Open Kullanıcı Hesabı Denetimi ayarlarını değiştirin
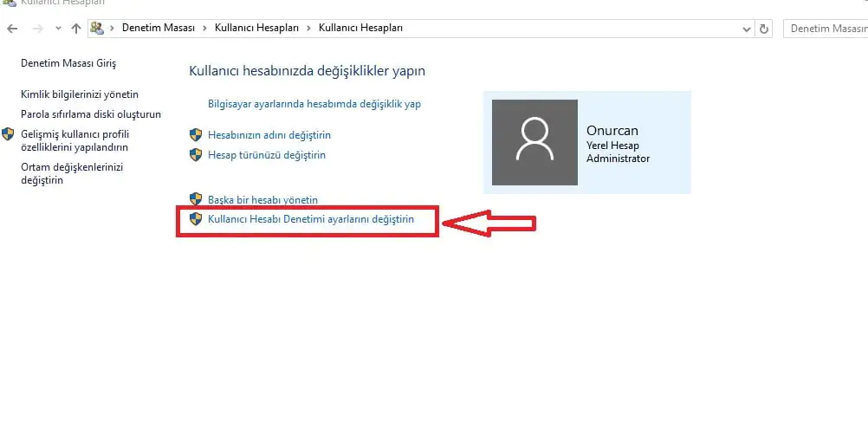 (311, 219)
